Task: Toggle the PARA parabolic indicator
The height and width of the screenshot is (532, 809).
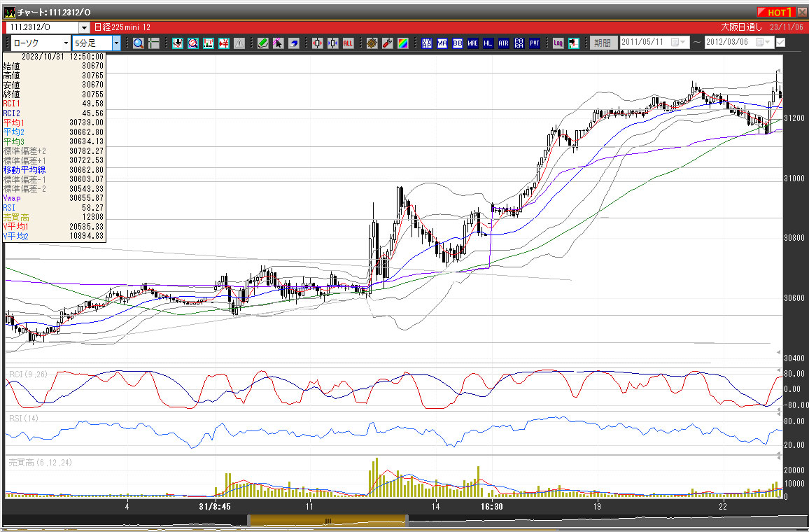Action: 519,43
